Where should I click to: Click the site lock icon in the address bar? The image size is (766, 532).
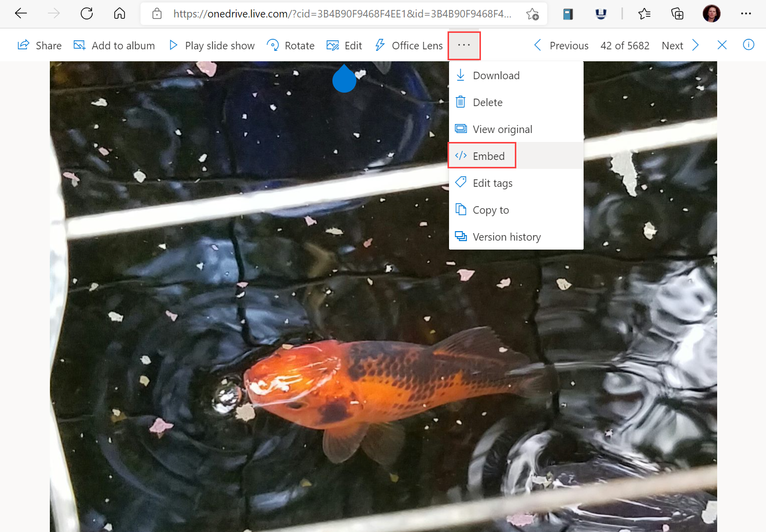click(157, 14)
